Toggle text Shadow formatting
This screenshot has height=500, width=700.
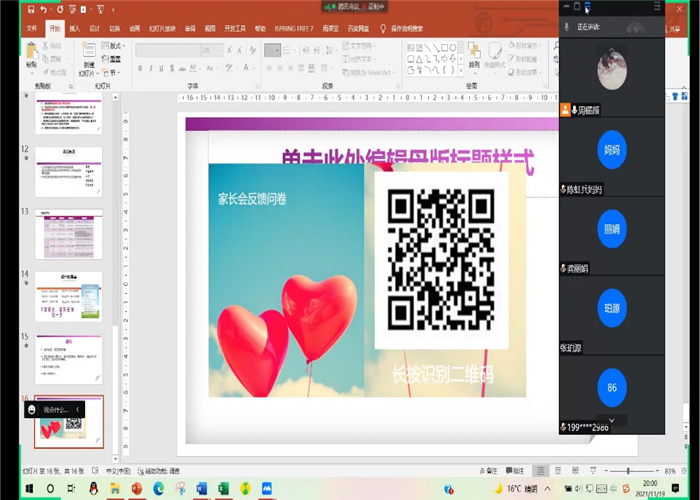pyautogui.click(x=172, y=68)
